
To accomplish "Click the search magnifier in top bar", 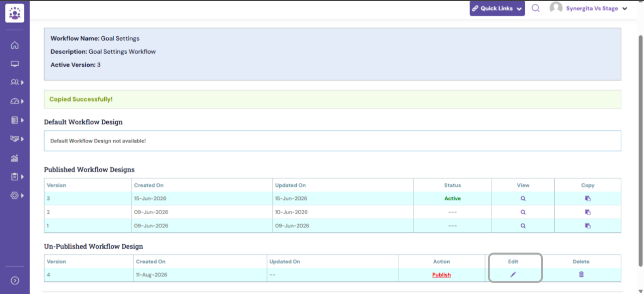I will [x=535, y=8].
